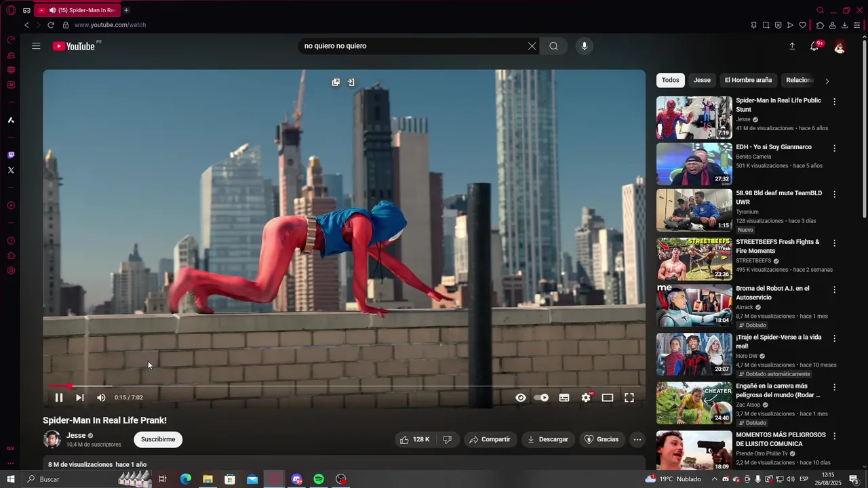Open options for Spider-Man Public Stunt video

(835, 102)
